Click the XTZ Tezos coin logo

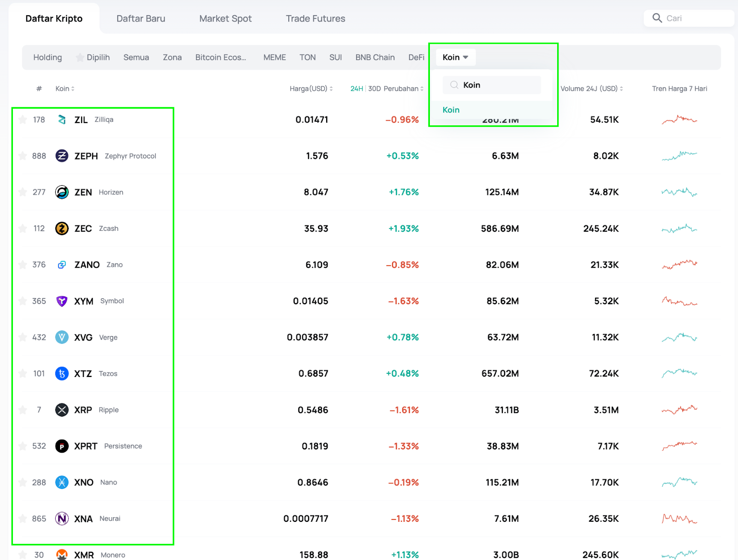62,373
